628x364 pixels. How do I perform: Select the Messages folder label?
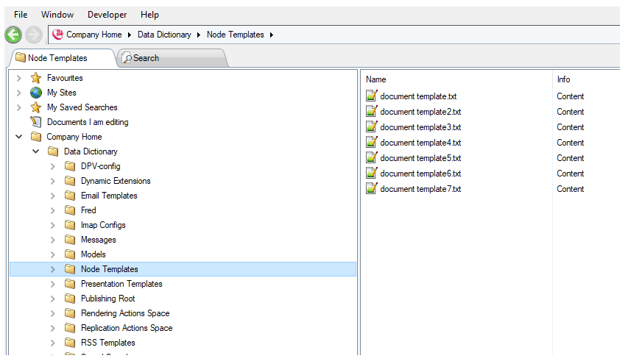point(98,240)
